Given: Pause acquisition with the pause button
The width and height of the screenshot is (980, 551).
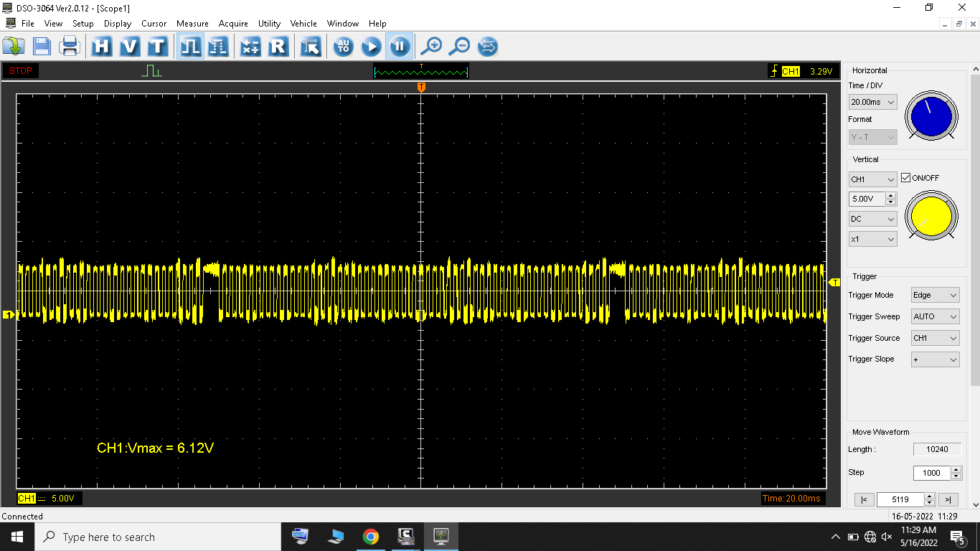Looking at the screenshot, I should coord(399,47).
